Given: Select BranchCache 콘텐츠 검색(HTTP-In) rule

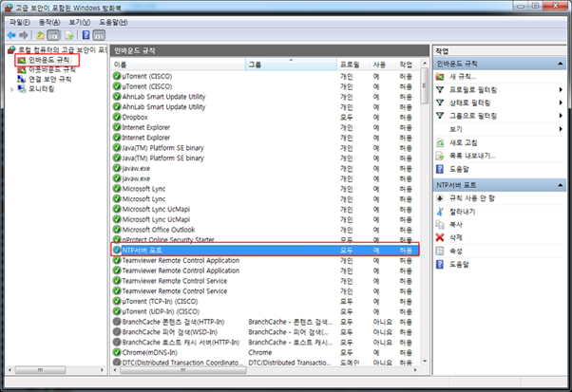Looking at the screenshot, I should tap(265, 322).
